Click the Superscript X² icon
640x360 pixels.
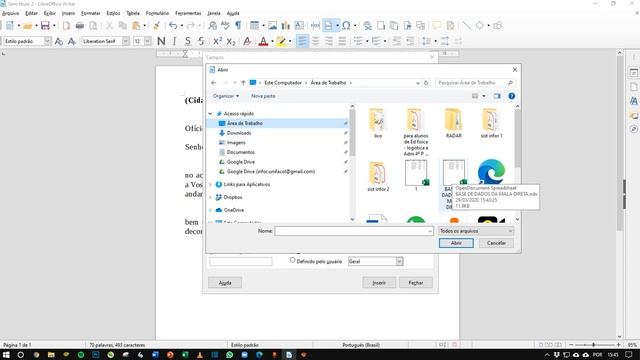pos(218,41)
